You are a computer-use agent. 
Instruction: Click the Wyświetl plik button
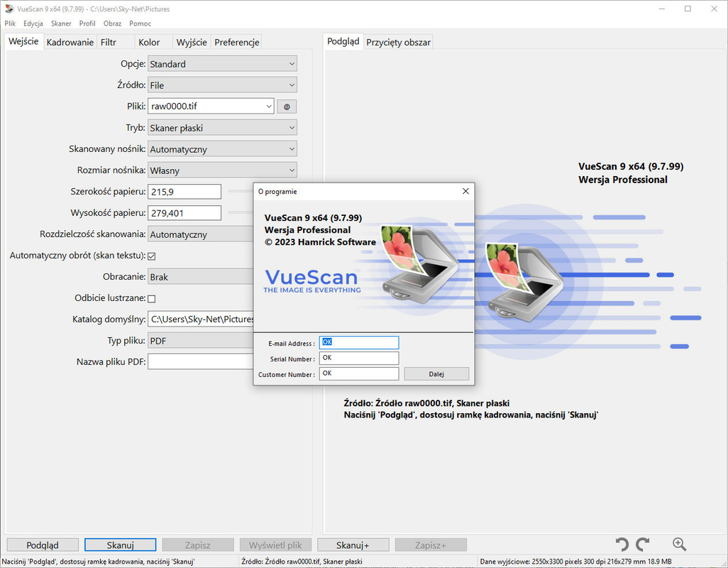click(275, 545)
